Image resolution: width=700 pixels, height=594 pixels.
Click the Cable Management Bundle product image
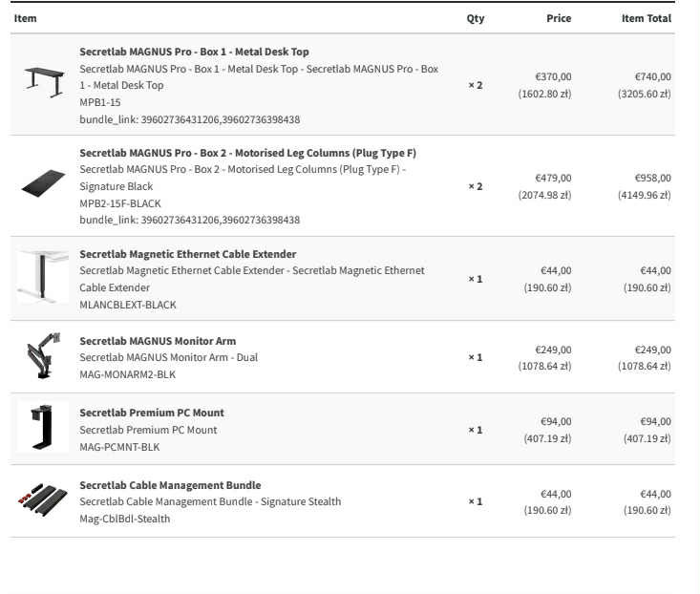coord(43,499)
